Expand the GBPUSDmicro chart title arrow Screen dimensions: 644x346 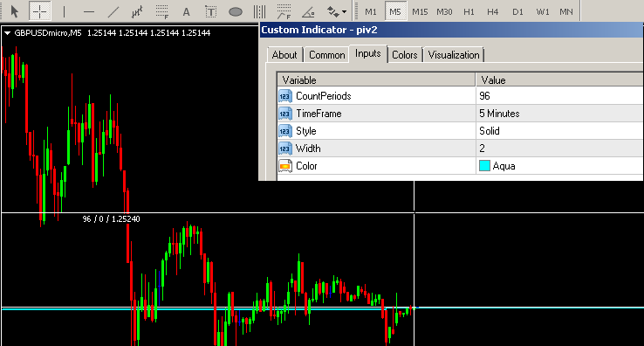tap(7, 33)
